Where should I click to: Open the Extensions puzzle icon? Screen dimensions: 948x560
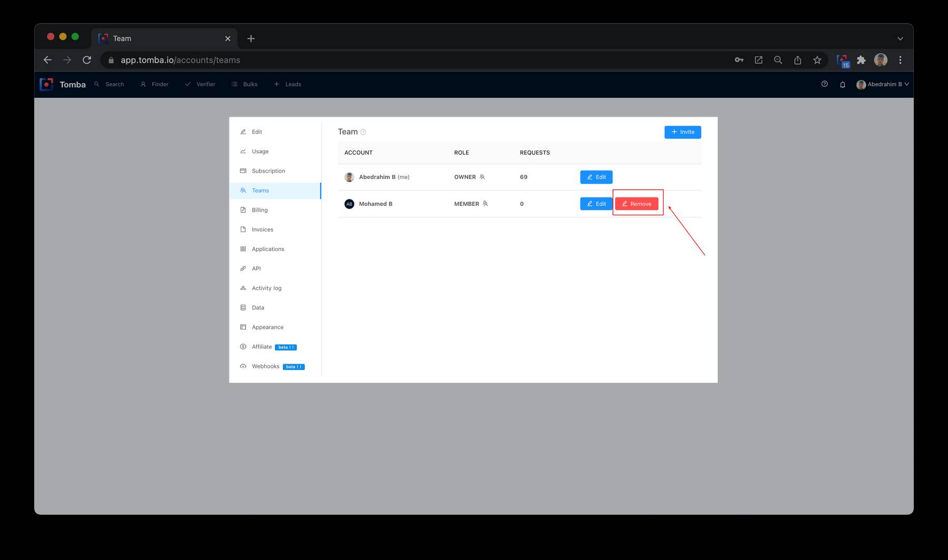(861, 60)
